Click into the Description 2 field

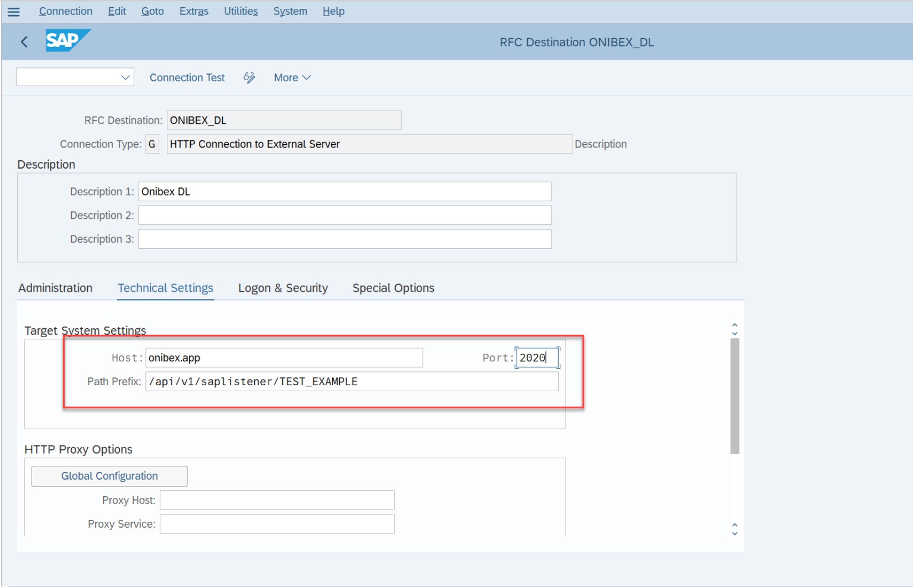(344, 216)
